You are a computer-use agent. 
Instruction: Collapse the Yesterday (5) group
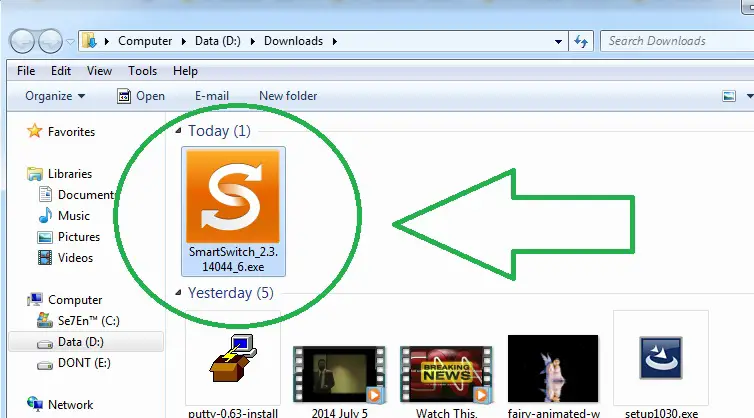click(178, 292)
